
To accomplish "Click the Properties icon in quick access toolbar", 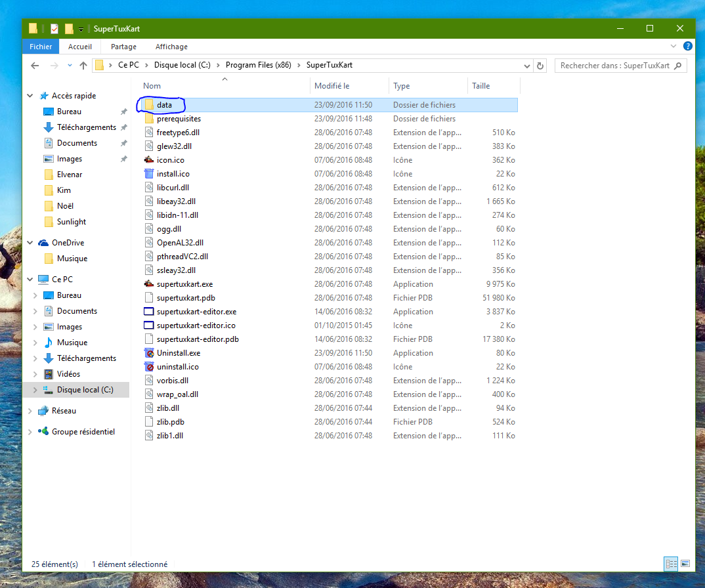I will tap(54, 29).
